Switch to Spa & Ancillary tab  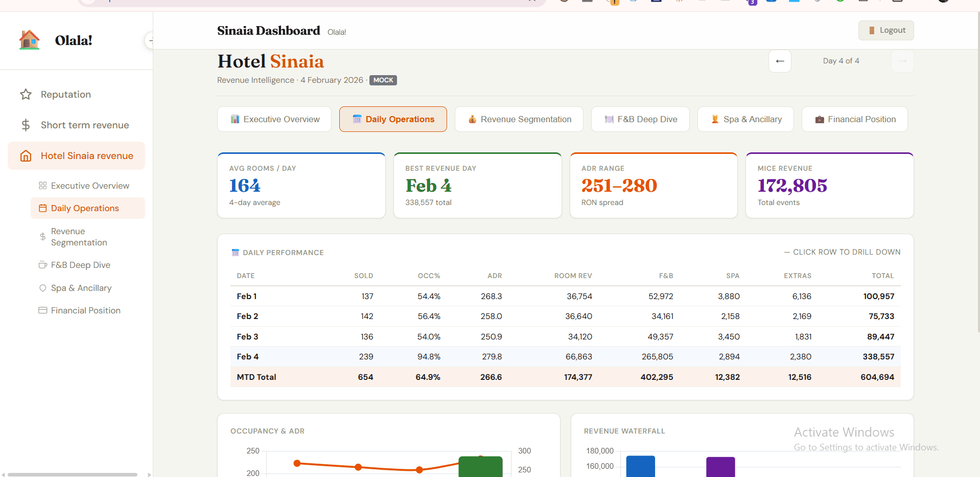click(x=745, y=119)
